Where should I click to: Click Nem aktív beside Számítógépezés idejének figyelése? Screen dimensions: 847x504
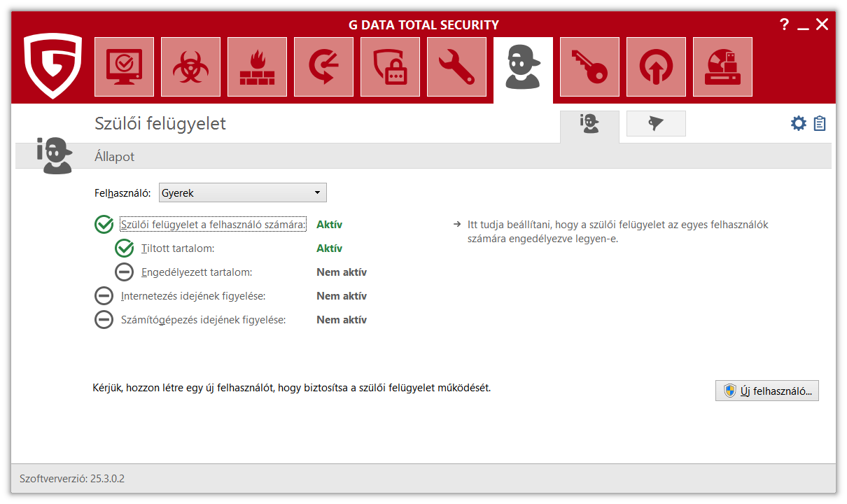click(x=342, y=320)
